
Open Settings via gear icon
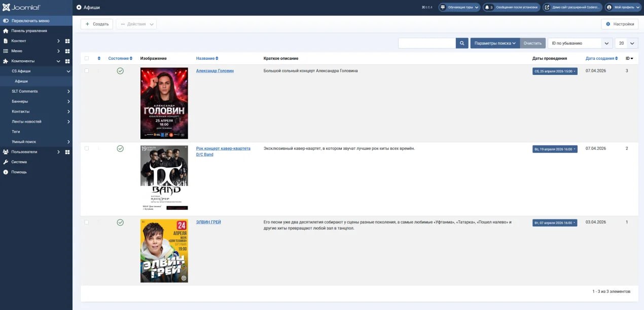(x=608, y=23)
